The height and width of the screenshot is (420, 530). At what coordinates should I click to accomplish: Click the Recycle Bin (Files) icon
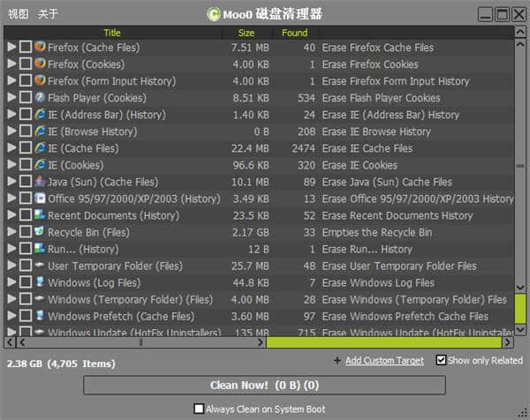point(40,232)
